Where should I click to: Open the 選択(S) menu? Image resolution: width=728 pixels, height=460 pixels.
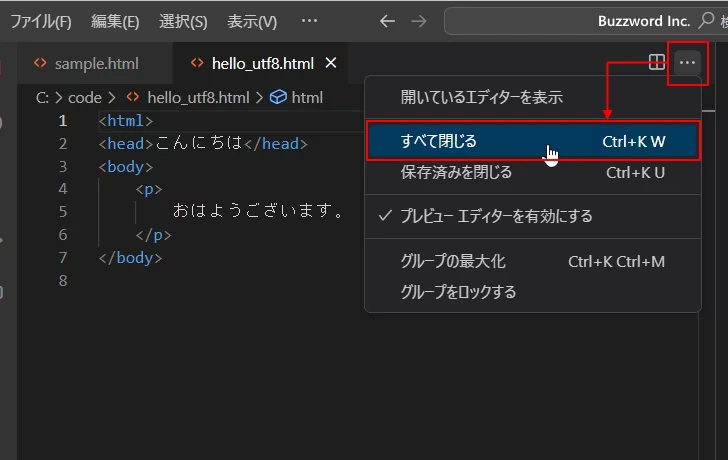[183, 21]
